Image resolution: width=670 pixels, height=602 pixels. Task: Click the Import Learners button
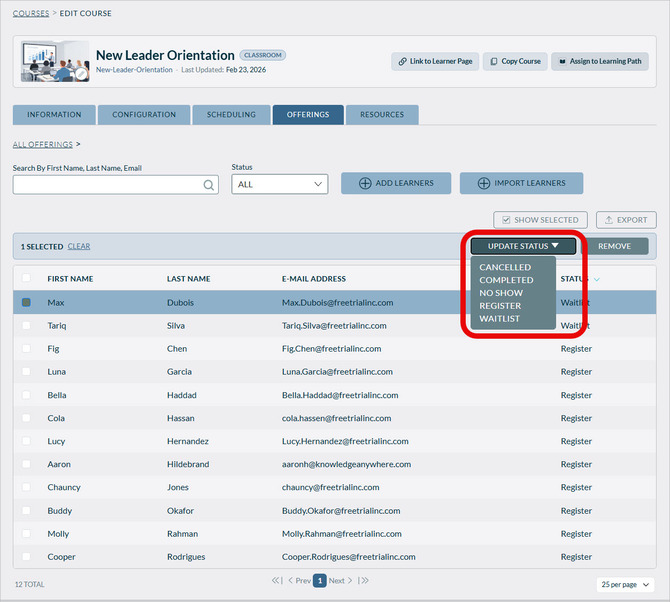(x=521, y=183)
